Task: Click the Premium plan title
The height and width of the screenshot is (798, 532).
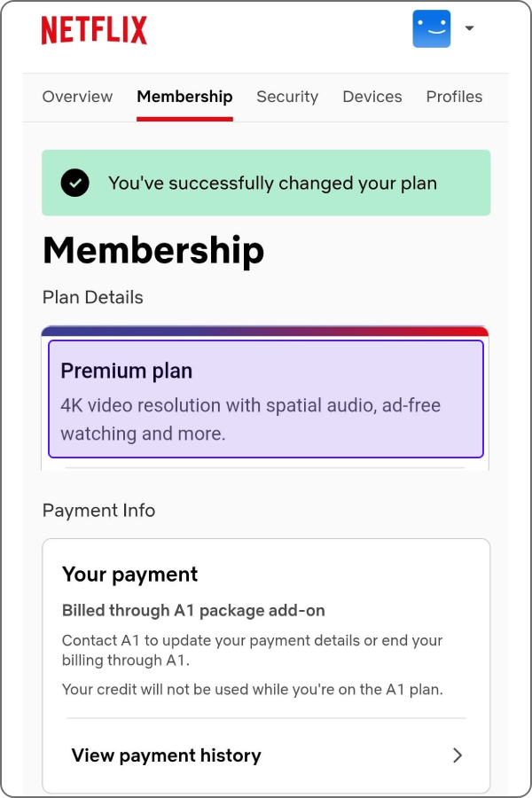Action: pos(126,371)
